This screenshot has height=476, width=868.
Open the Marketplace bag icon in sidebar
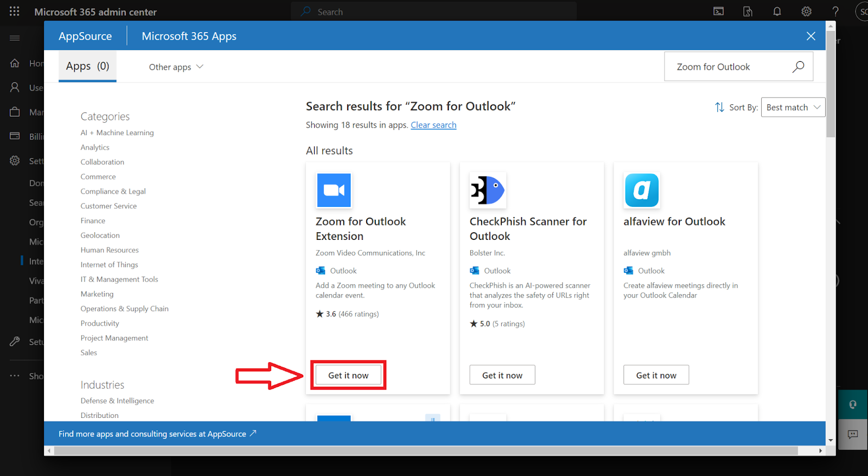click(x=15, y=112)
